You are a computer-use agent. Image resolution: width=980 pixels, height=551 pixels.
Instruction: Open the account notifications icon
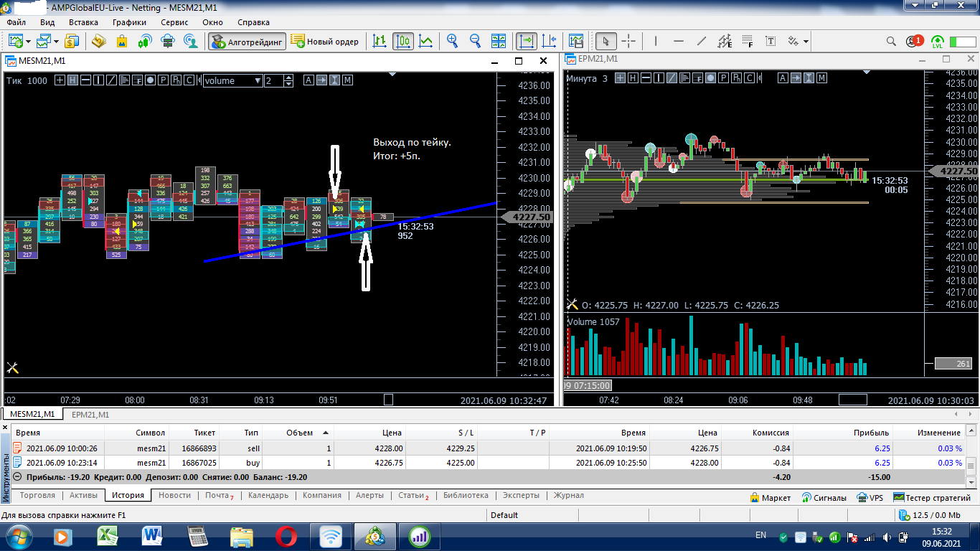click(x=914, y=41)
